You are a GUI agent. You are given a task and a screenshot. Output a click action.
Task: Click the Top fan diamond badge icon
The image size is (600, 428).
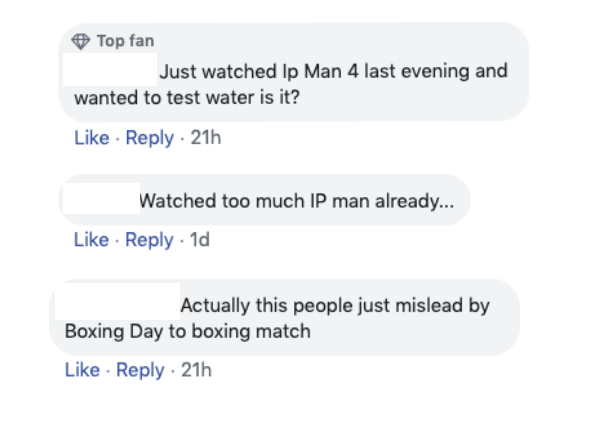[x=82, y=41]
